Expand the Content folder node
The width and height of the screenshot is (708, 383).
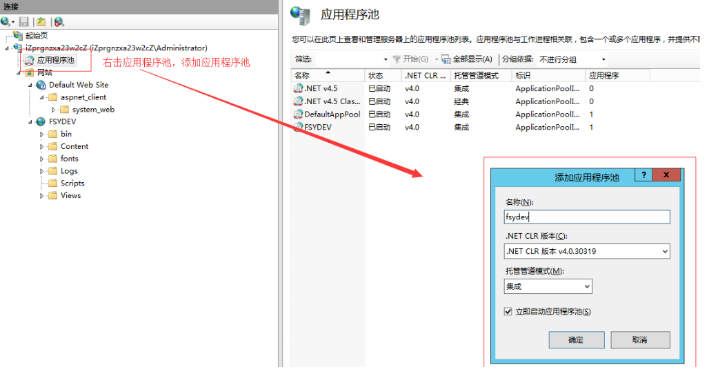[x=42, y=146]
